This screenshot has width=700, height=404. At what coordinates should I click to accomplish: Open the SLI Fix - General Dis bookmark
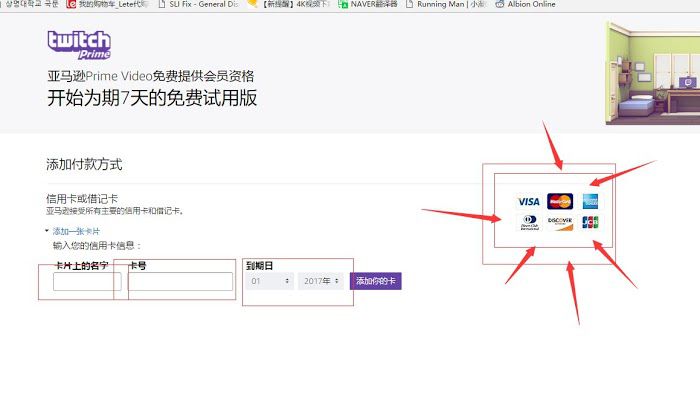point(198,4)
